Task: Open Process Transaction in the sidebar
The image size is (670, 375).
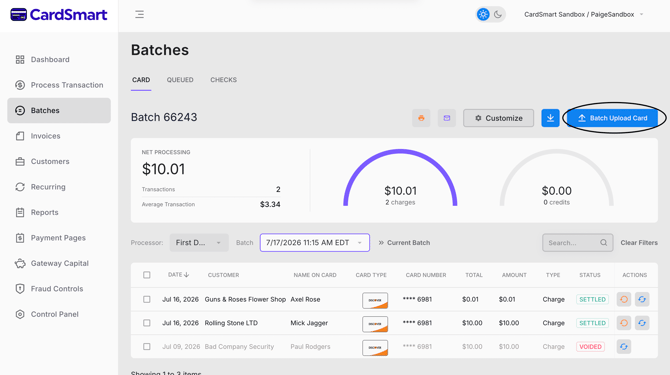Action: (x=59, y=85)
